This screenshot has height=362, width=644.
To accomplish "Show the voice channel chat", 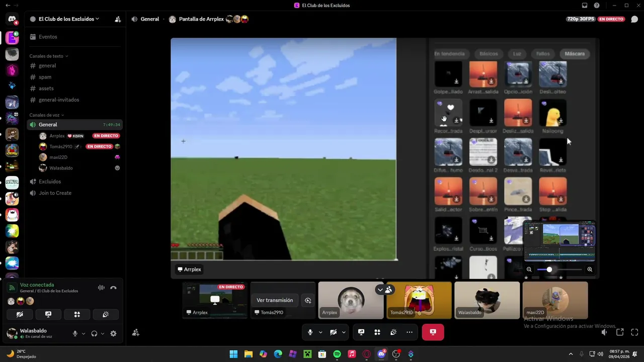I will pyautogui.click(x=634, y=19).
